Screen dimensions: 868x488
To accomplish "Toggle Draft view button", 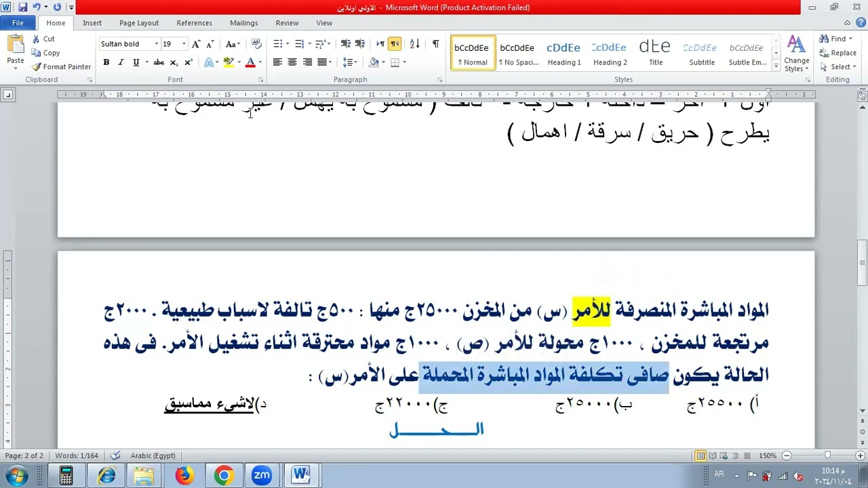I will point(747,455).
